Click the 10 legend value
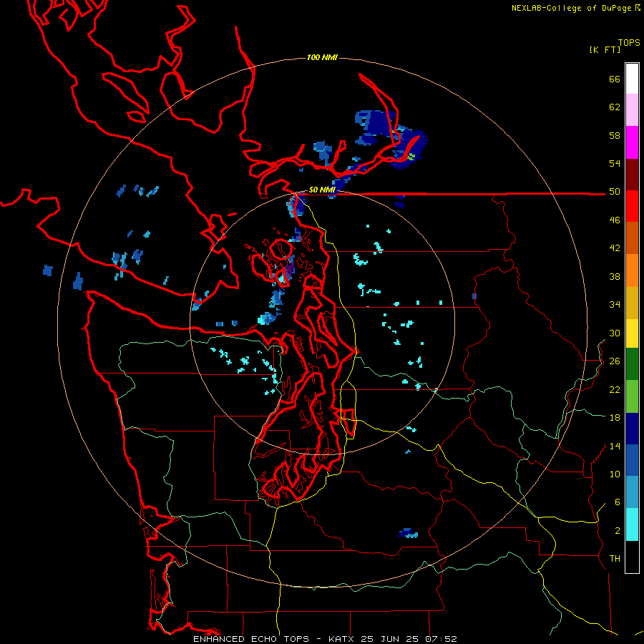This screenshot has height=644, width=644. tap(615, 474)
